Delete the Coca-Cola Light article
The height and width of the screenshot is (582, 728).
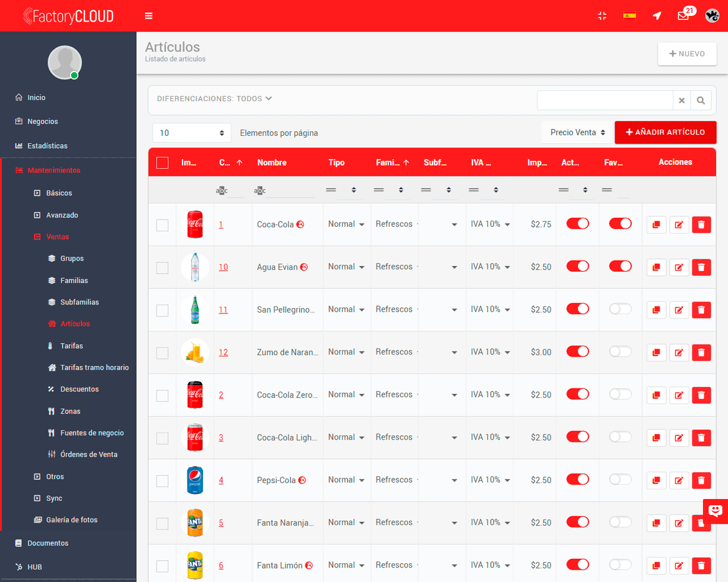(701, 438)
